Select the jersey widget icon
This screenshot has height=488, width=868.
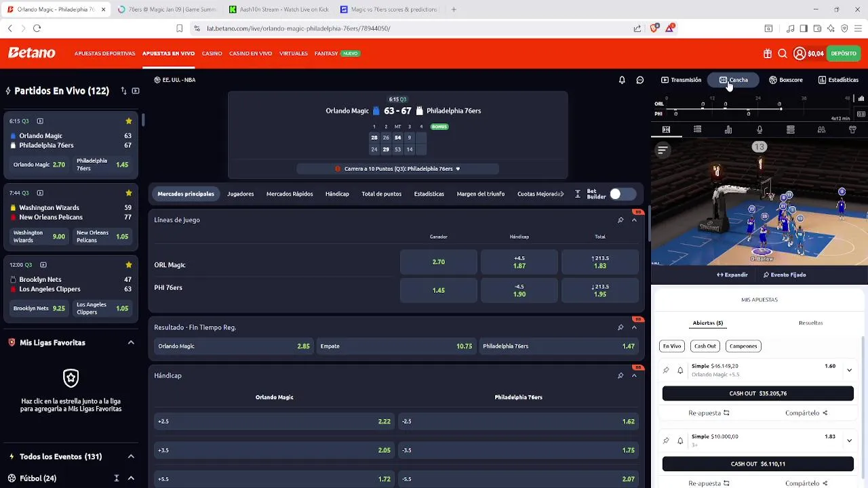click(x=852, y=129)
